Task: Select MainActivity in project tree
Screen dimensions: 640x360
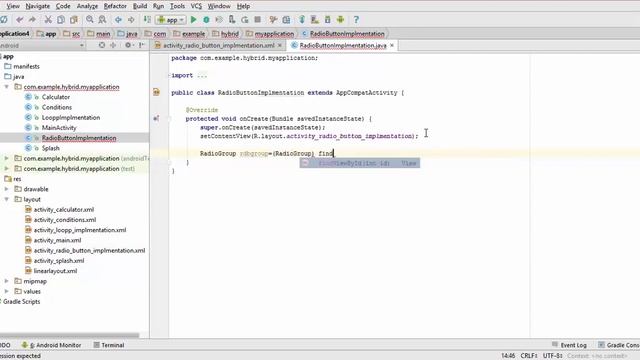Action: [59, 128]
